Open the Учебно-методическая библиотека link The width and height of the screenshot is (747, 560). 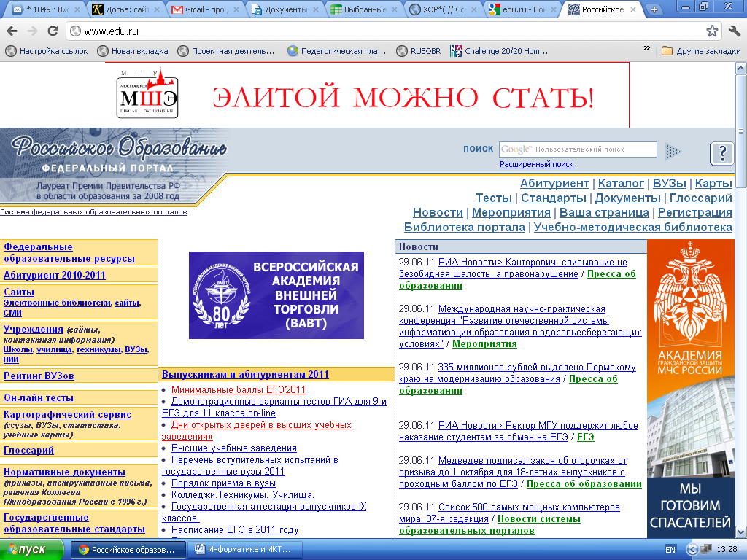(x=632, y=227)
